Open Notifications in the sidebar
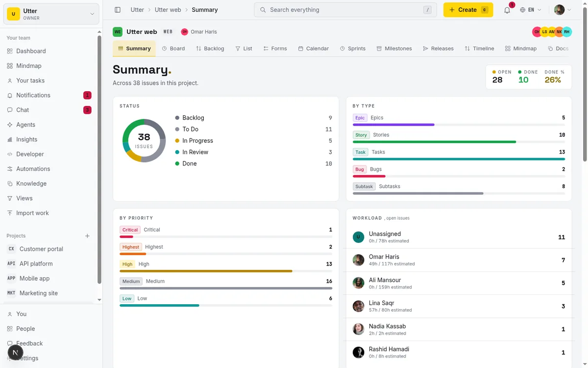Screen dimensions: 588x368 point(49,95)
